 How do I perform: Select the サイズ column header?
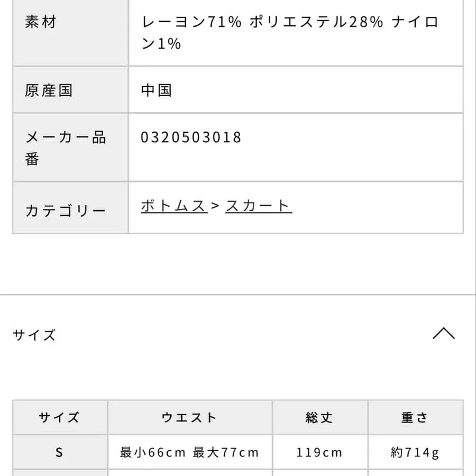(x=59, y=417)
